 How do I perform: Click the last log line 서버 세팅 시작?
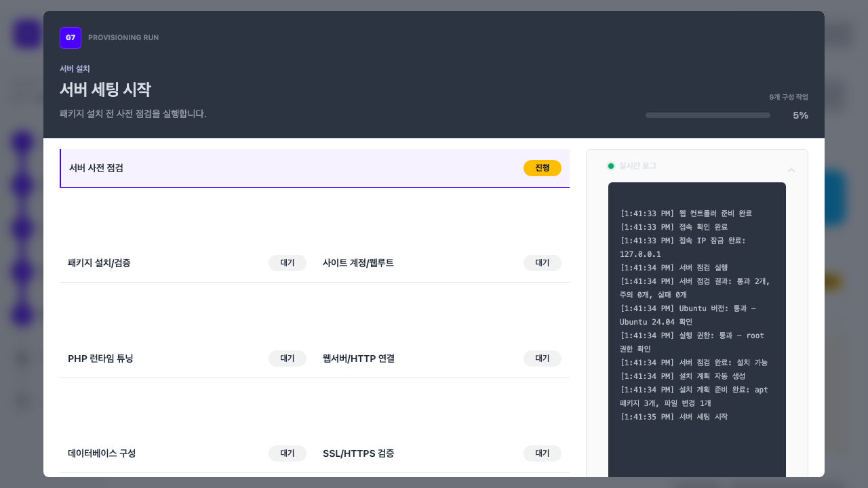point(674,417)
